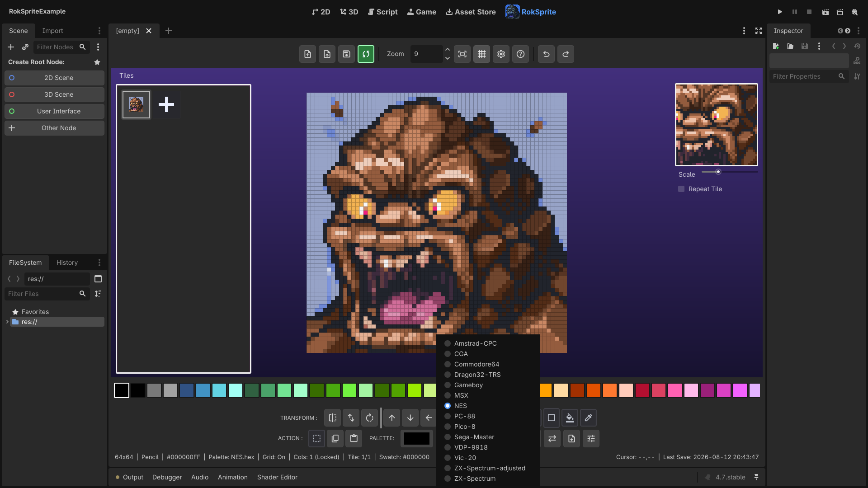Select the rectangle drawing tool

[x=551, y=418]
